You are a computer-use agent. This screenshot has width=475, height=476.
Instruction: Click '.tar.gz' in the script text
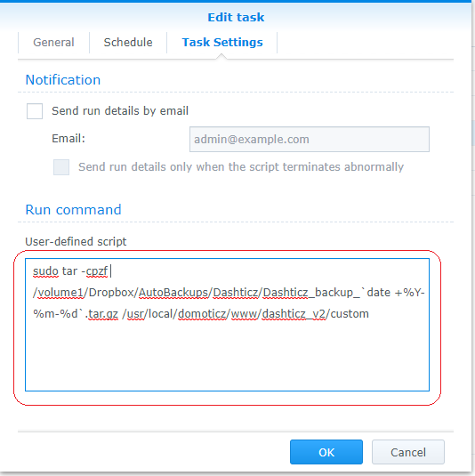coord(101,314)
